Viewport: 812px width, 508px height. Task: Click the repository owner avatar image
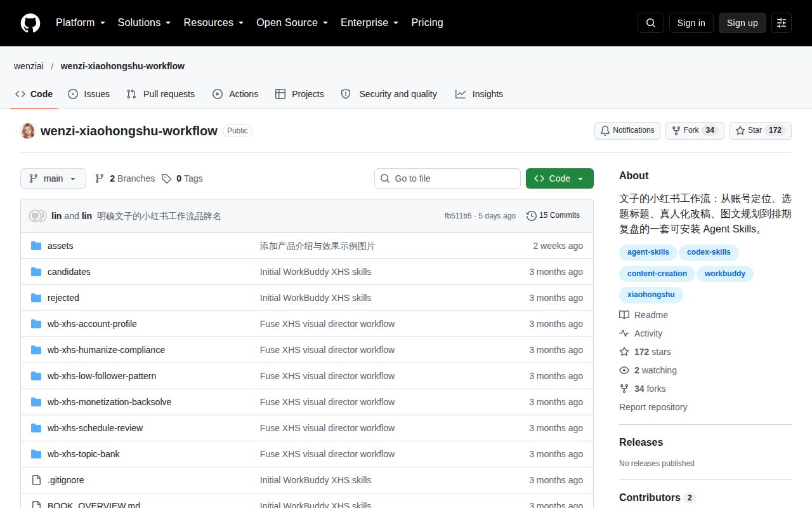28,131
